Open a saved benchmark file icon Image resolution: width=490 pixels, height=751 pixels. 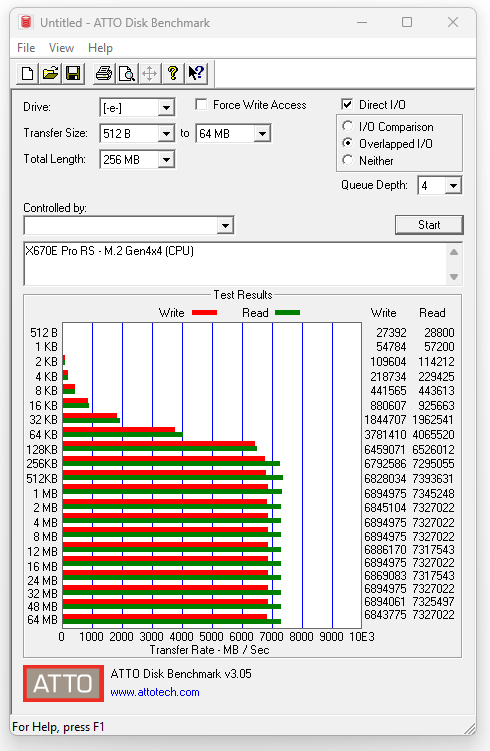50,73
